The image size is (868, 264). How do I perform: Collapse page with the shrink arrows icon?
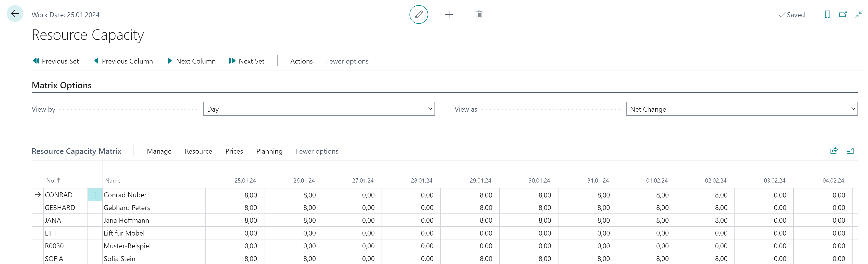point(859,14)
